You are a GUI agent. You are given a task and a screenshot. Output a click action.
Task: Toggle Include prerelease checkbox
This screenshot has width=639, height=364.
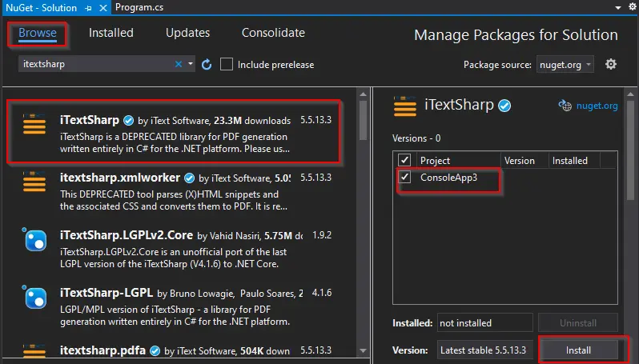pyautogui.click(x=226, y=64)
